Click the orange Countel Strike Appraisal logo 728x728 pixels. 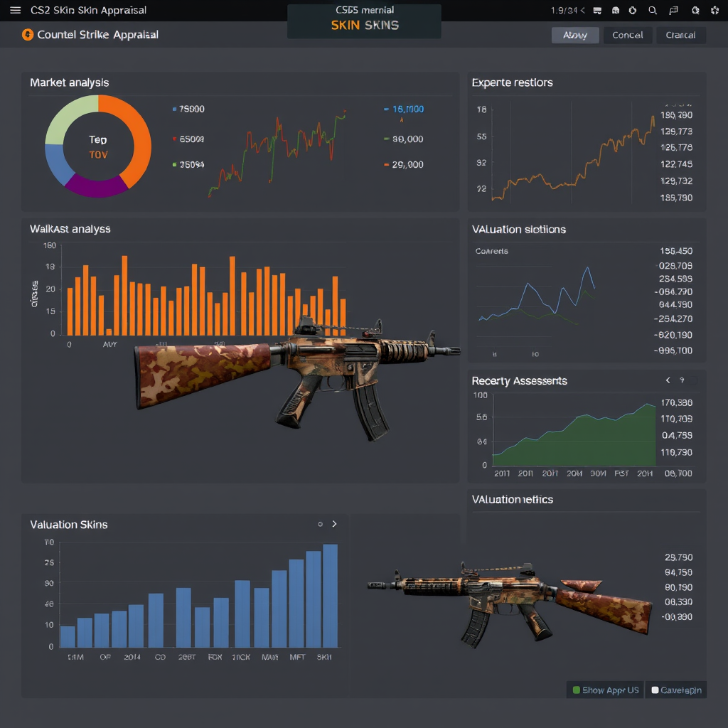[x=28, y=34]
